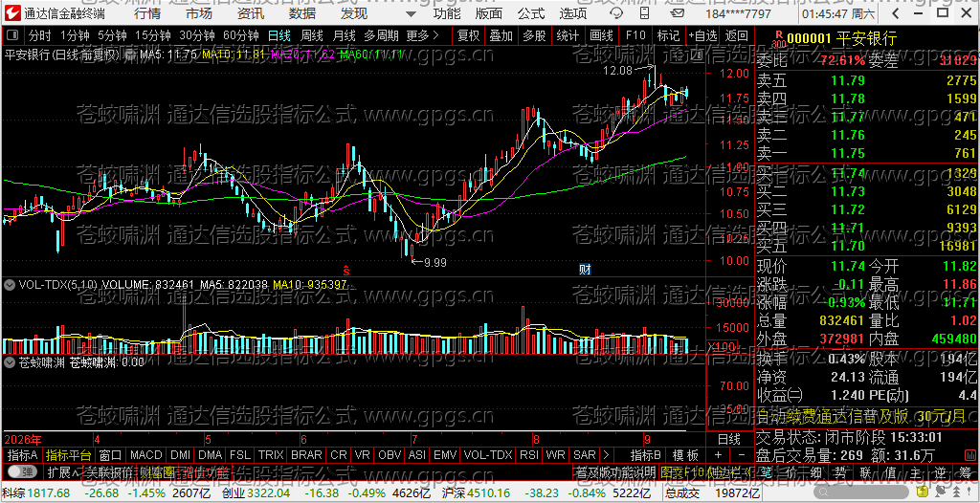Switch to 30分钟 period

point(197,35)
